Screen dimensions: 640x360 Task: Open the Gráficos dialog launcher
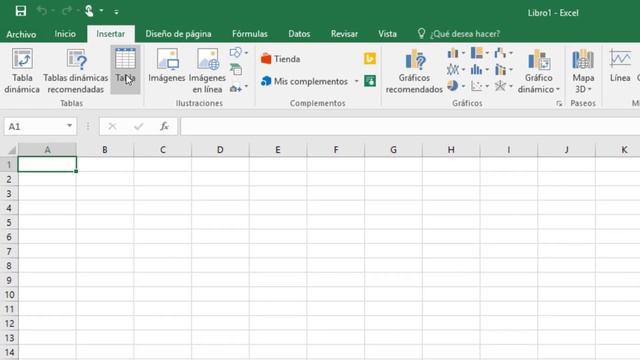pyautogui.click(x=559, y=104)
